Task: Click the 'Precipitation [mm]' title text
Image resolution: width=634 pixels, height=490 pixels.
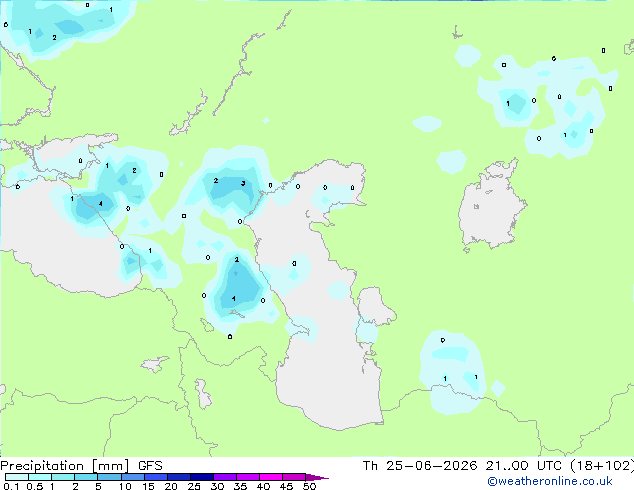Action: 65,466
